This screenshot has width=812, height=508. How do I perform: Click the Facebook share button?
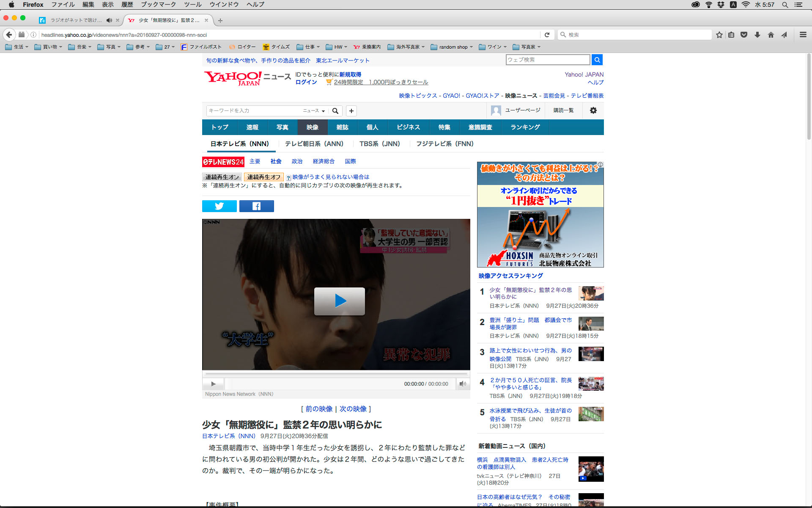click(256, 206)
